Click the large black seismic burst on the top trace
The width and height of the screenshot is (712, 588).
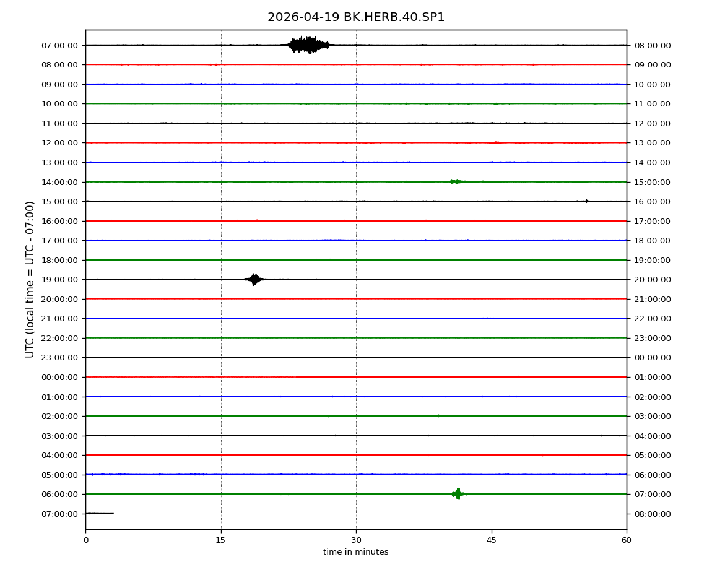308,45
